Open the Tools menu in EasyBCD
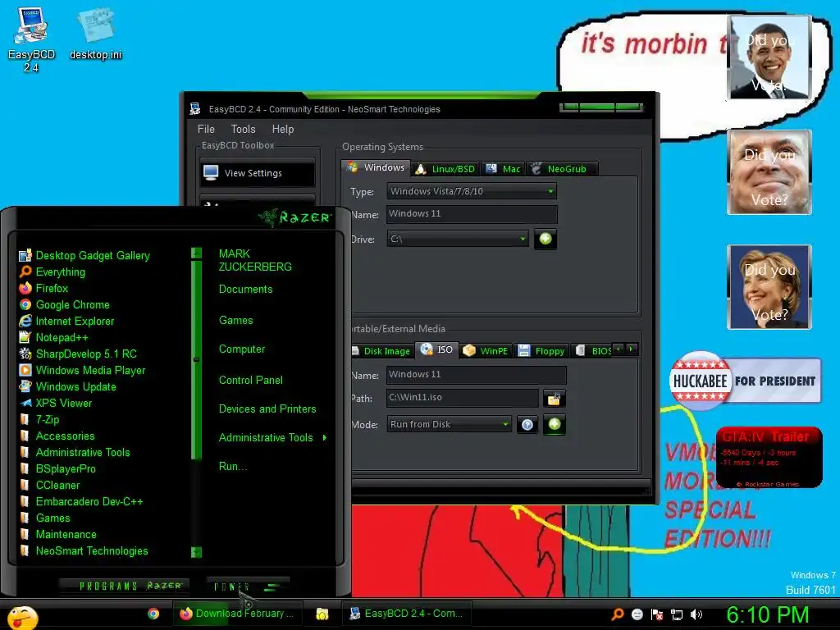The image size is (840, 630). point(243,129)
